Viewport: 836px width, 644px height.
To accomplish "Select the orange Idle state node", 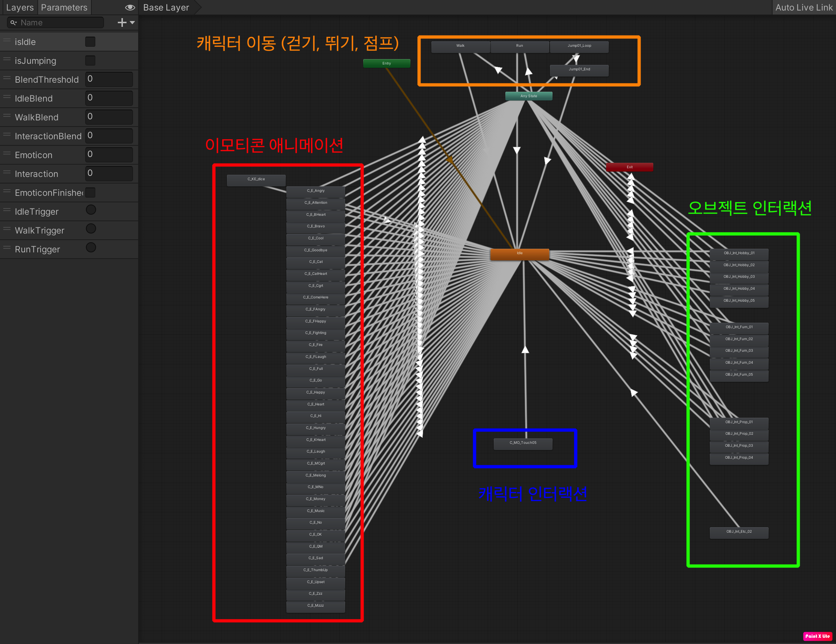I will click(x=520, y=254).
